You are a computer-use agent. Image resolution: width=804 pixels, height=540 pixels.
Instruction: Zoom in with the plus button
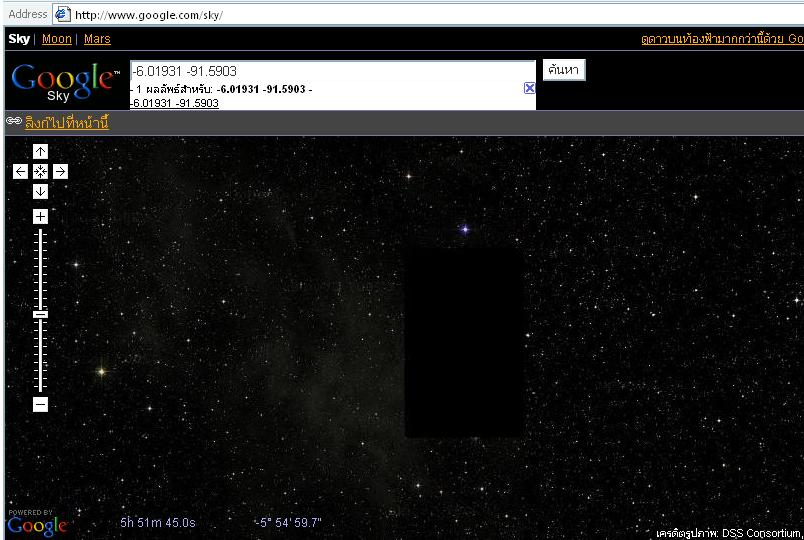click(40, 217)
